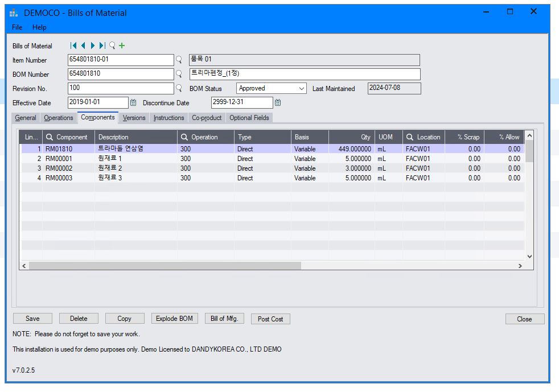
Task: Click the % Scrap column header
Action: [465, 137]
